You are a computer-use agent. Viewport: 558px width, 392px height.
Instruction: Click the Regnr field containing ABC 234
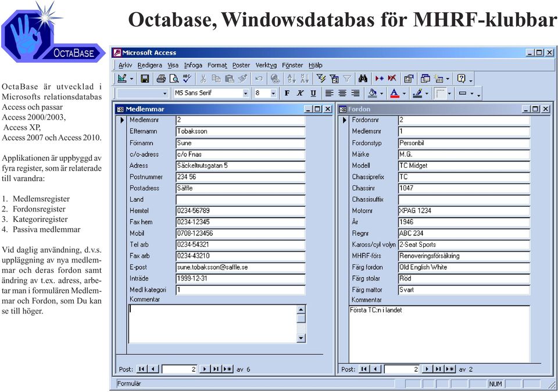[x=464, y=233]
